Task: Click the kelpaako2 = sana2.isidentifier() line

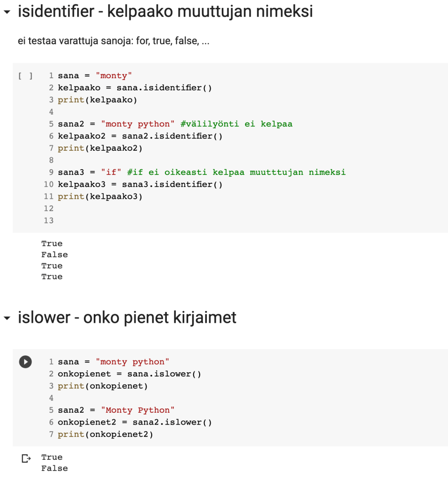Action: pyautogui.click(x=140, y=136)
